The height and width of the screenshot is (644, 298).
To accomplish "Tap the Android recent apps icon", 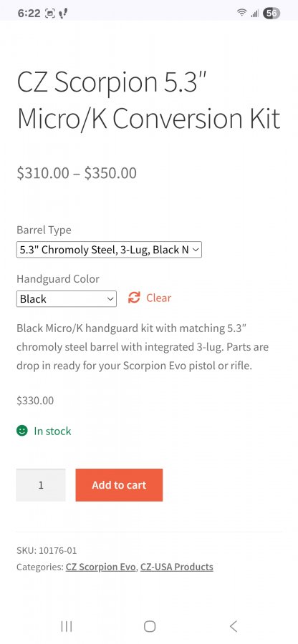I will tap(66, 626).
